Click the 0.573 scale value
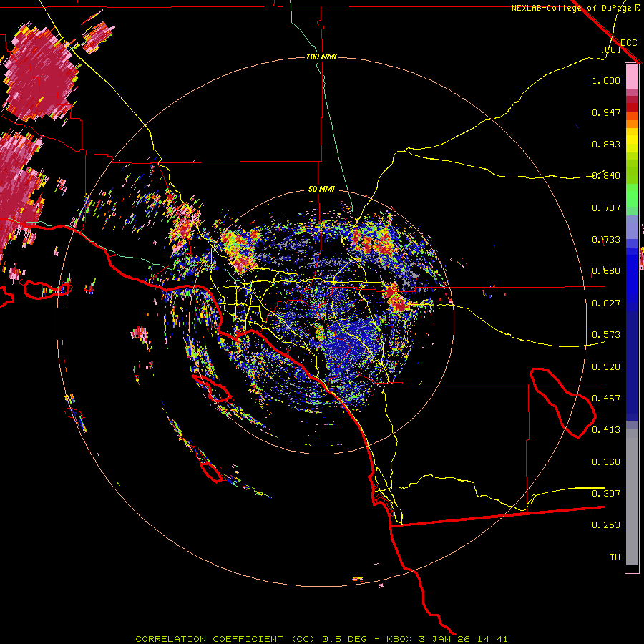Viewport: 644px width, 644px height. (x=606, y=335)
